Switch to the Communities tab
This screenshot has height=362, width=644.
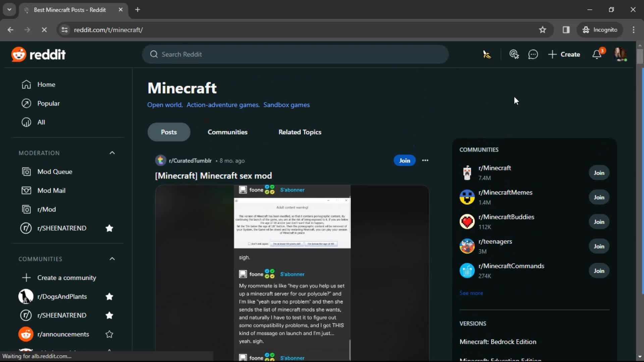point(227,132)
